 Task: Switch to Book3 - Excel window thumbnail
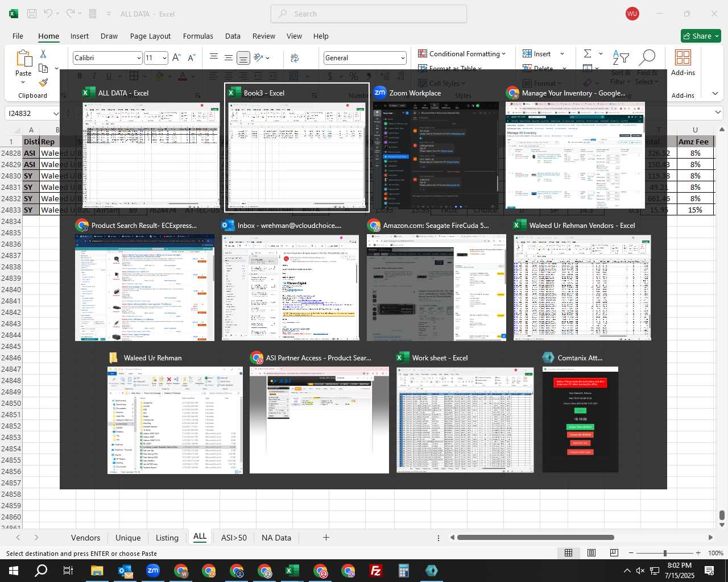coord(297,148)
